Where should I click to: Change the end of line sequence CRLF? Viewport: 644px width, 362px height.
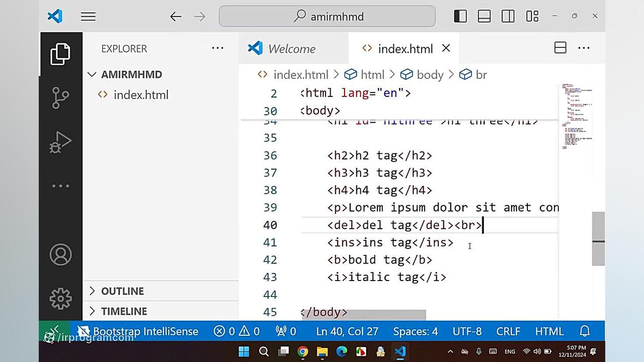tap(508, 331)
